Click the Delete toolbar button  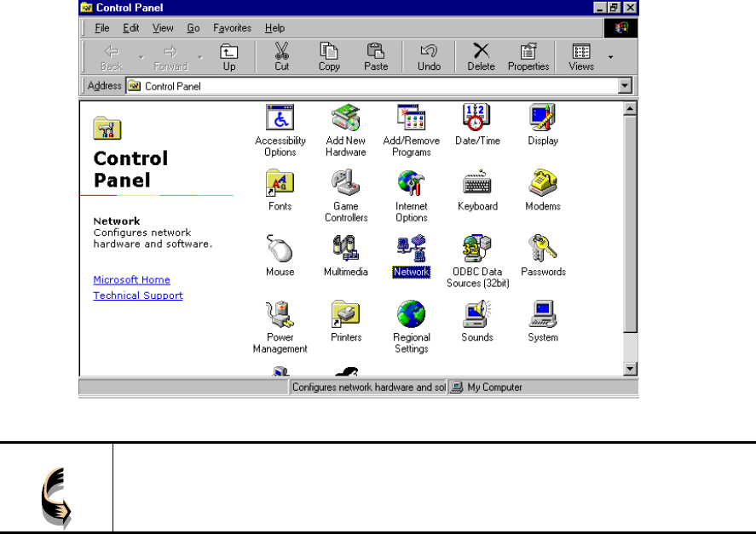481,57
